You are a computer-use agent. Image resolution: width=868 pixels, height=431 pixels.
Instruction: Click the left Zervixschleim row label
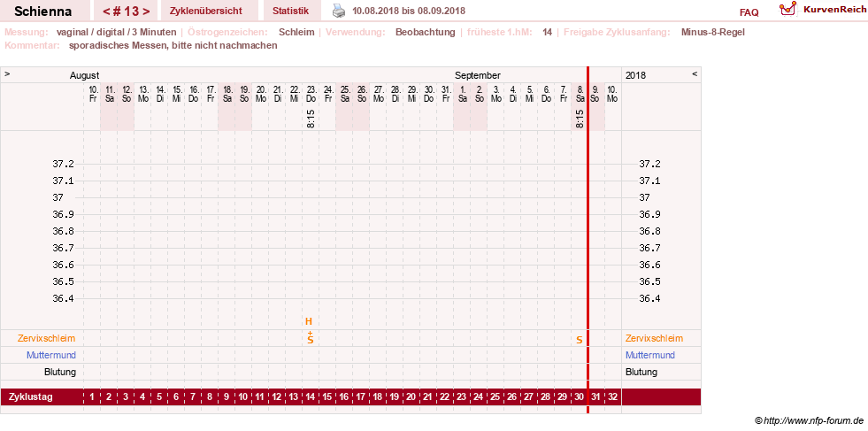47,338
